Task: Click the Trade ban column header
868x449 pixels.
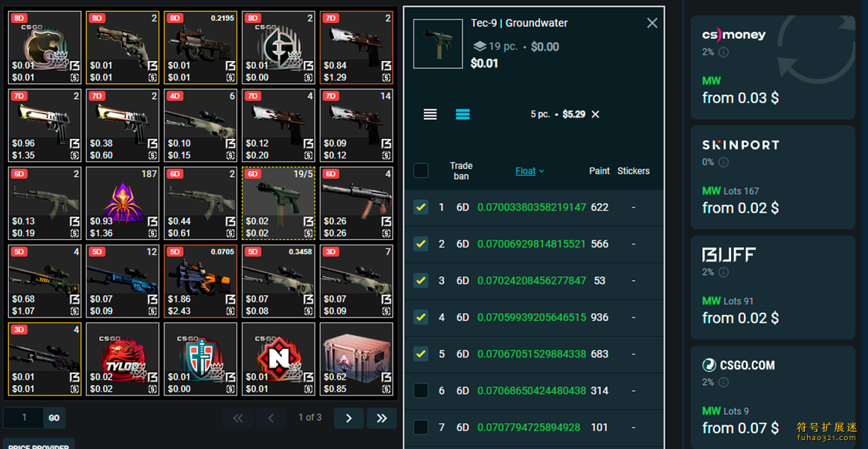Action: coord(461,171)
